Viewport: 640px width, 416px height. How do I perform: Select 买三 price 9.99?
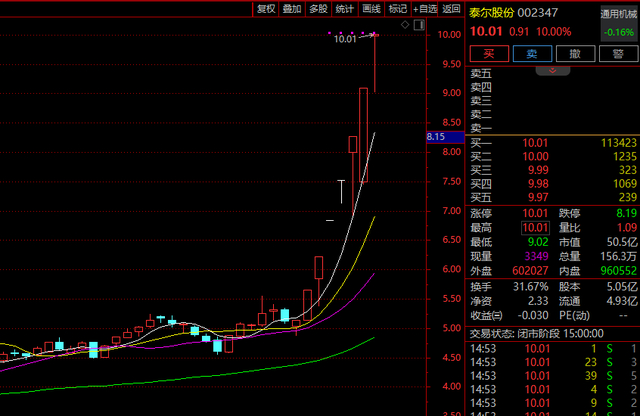click(x=538, y=170)
